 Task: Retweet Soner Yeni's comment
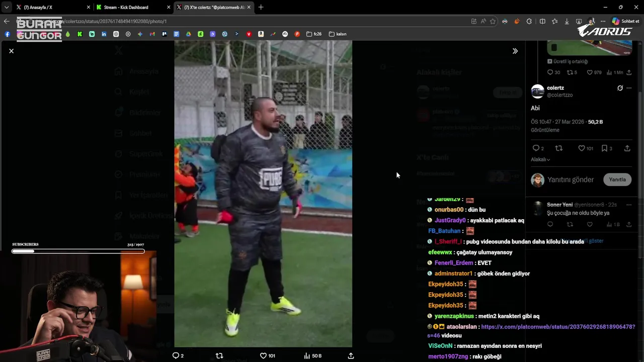570,224
